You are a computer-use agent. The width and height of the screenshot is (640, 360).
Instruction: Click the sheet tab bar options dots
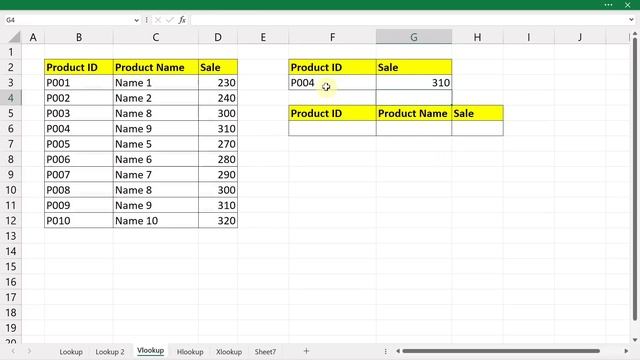click(x=385, y=351)
